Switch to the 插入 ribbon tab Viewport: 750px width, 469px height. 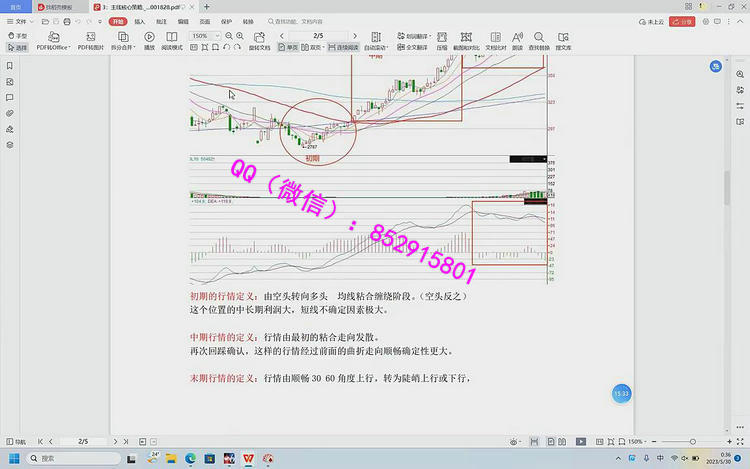[139, 20]
